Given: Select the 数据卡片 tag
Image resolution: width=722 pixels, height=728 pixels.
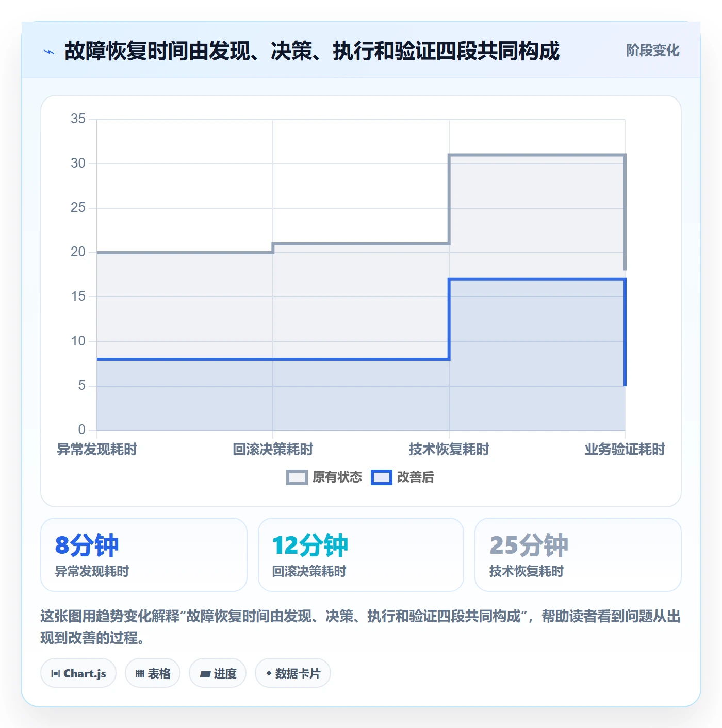Looking at the screenshot, I should click(293, 673).
